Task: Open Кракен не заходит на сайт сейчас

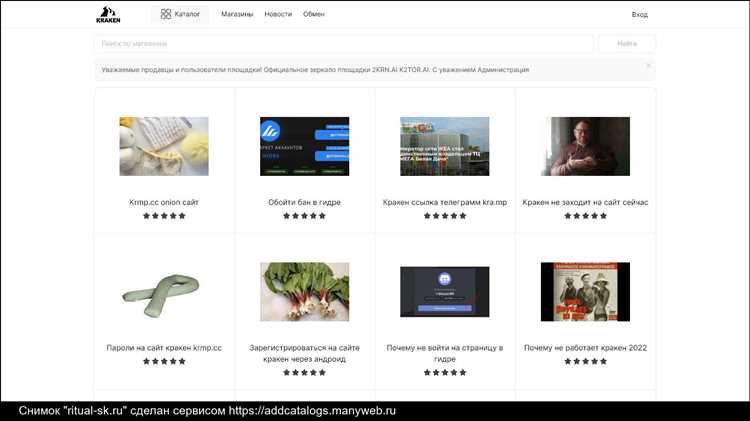Action: click(585, 202)
